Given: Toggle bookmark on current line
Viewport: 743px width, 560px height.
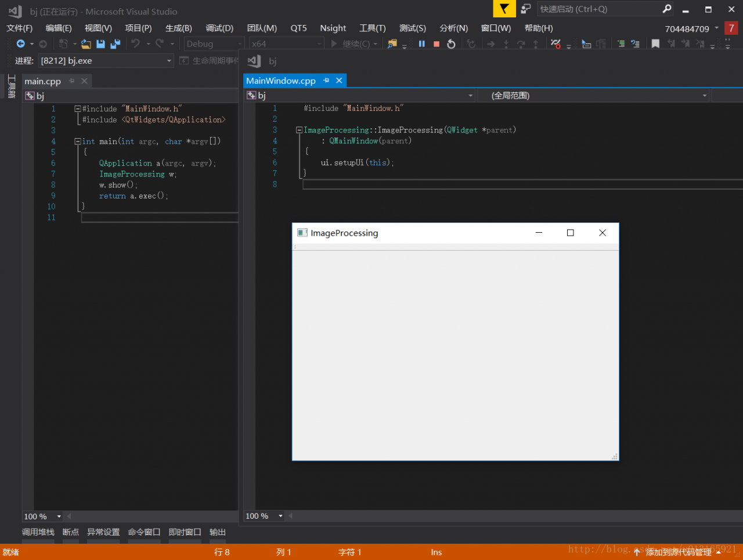Looking at the screenshot, I should pyautogui.click(x=655, y=44).
